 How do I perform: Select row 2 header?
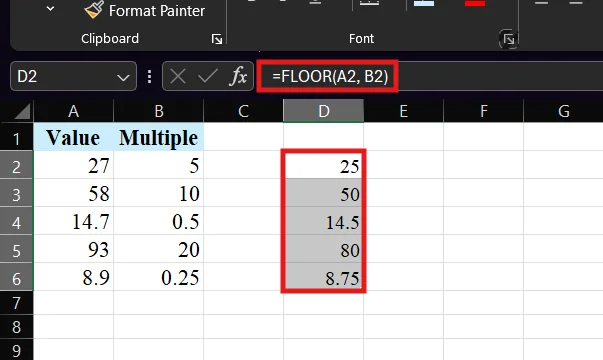[17, 165]
